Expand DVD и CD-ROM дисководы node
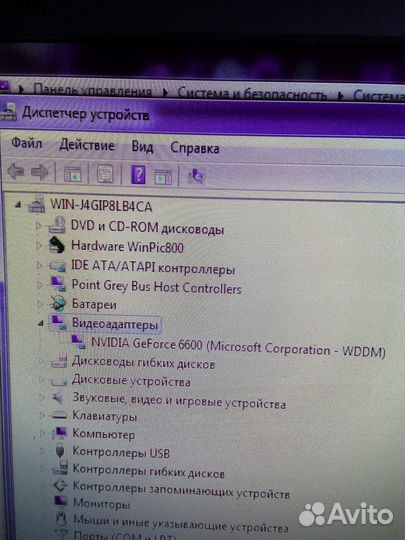 coord(39,226)
